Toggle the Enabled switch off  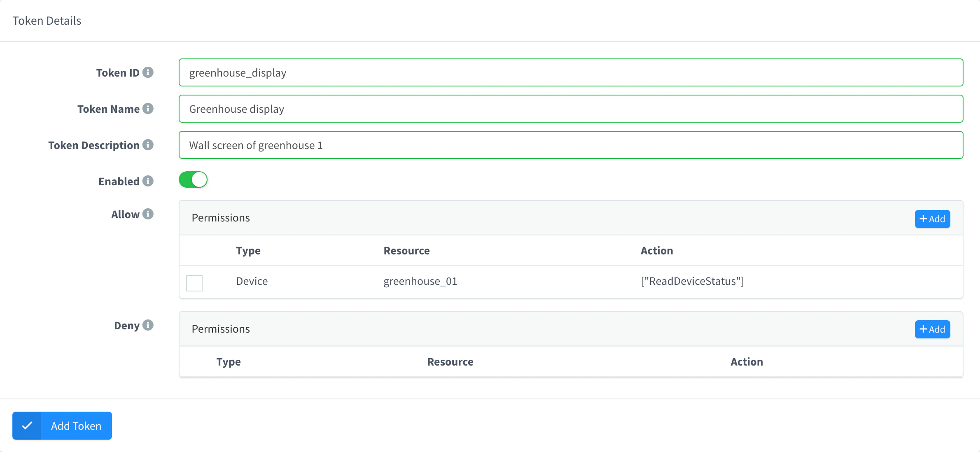coord(193,180)
